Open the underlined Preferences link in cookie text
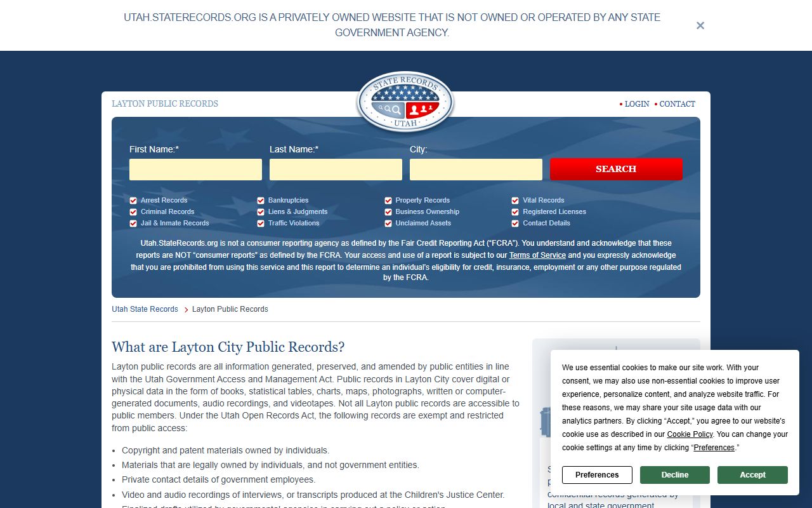The height and width of the screenshot is (508, 812). point(714,448)
